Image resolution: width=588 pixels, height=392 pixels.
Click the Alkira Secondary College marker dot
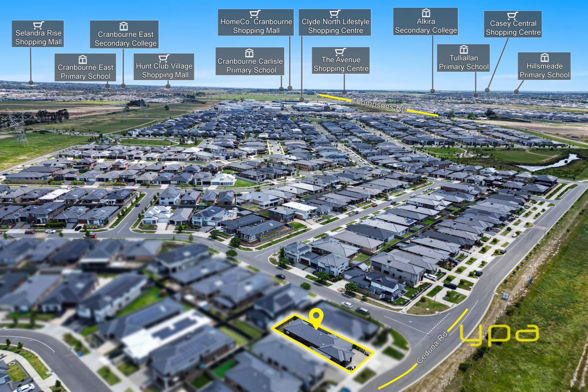point(432,91)
